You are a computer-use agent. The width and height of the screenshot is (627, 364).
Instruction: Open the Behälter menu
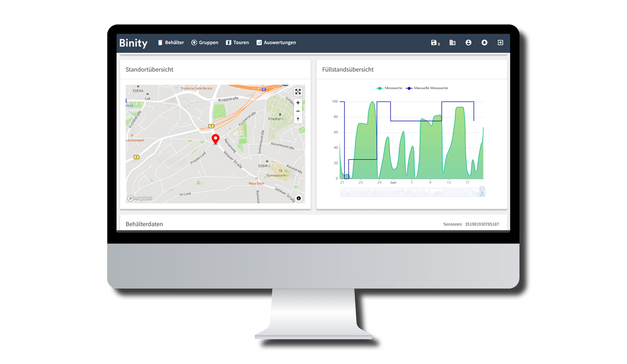171,43
